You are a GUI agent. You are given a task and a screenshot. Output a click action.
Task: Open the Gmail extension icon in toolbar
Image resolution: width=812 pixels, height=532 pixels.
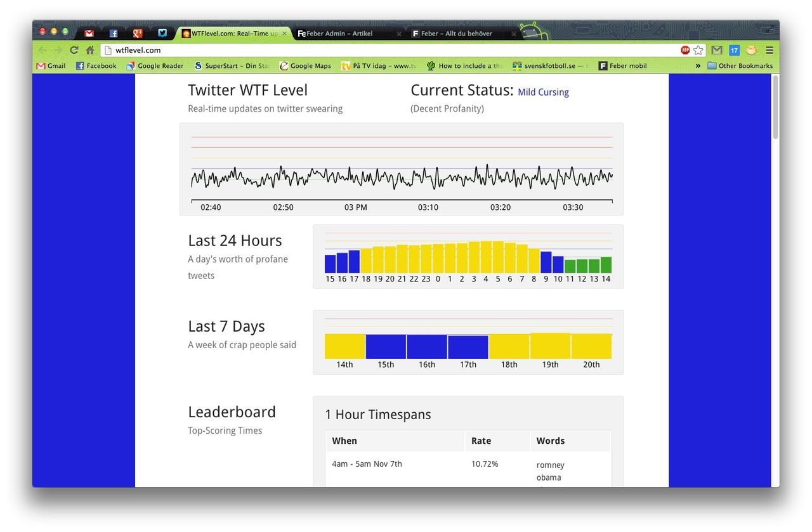717,50
